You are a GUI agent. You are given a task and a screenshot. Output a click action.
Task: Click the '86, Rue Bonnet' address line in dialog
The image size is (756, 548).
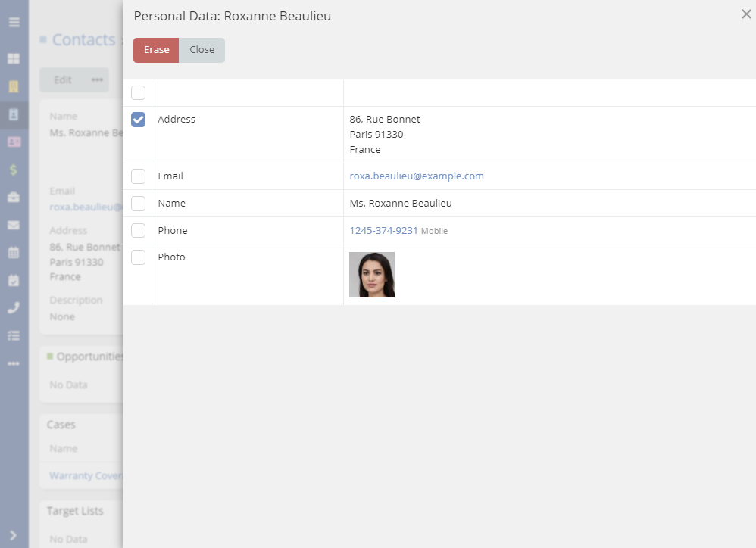coord(385,119)
